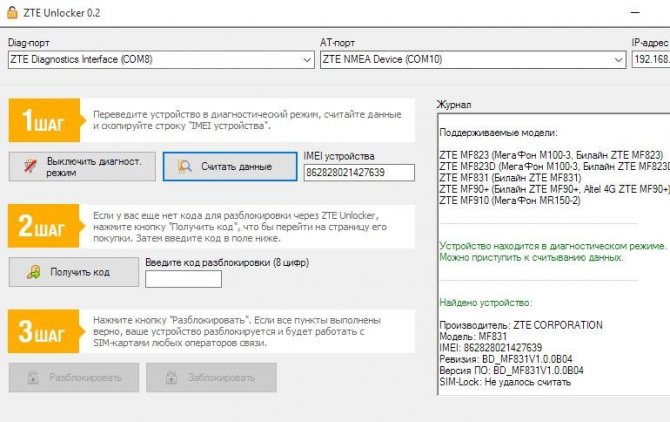Click log line 'ZTE MF910 (МегаФон MR150-2)'
The height and width of the screenshot is (422, 670).
click(510, 200)
